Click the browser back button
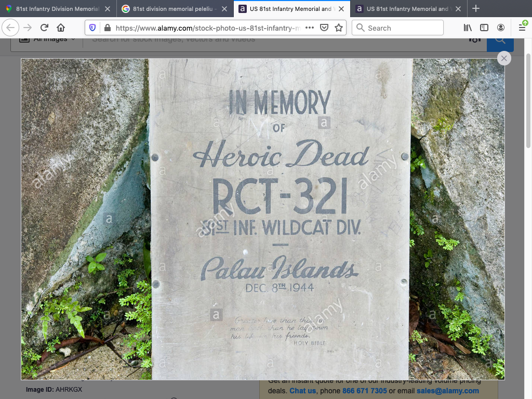Screen dimensions: 532x399 [x=10, y=28]
